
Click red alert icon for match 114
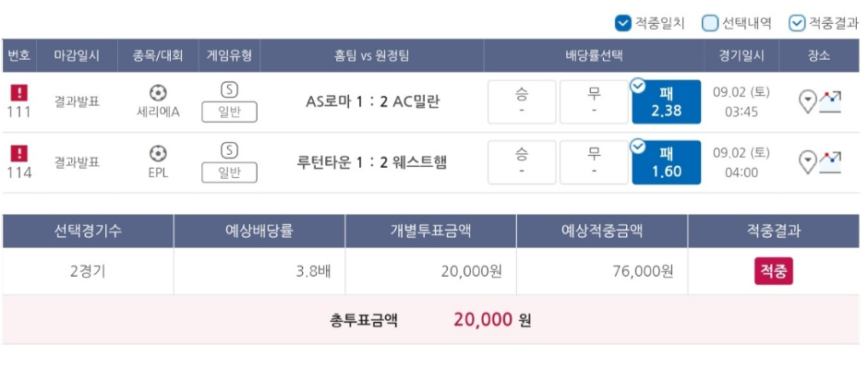(x=19, y=153)
